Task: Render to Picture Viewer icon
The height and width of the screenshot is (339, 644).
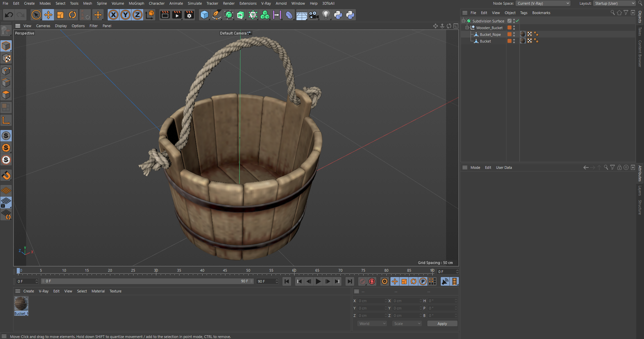Action: [x=177, y=15]
